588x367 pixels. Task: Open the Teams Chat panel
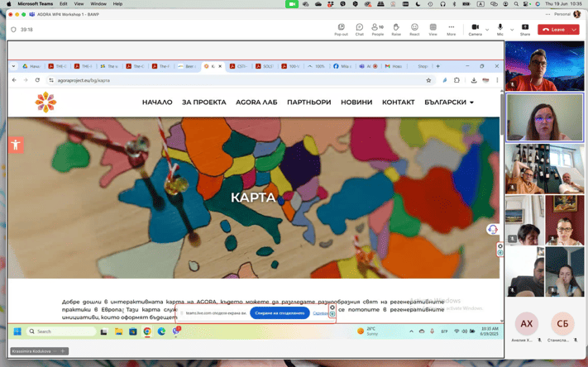click(359, 29)
